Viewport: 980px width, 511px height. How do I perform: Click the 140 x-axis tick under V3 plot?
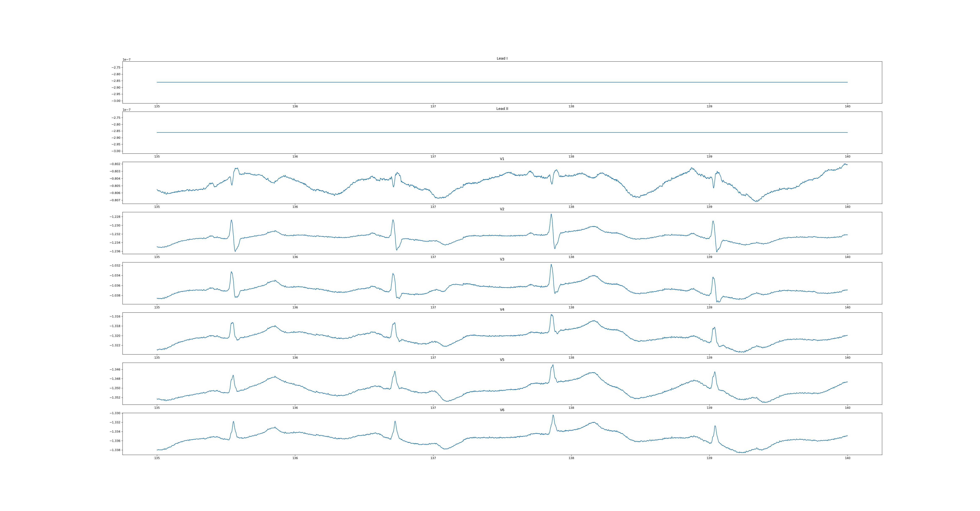coord(847,307)
